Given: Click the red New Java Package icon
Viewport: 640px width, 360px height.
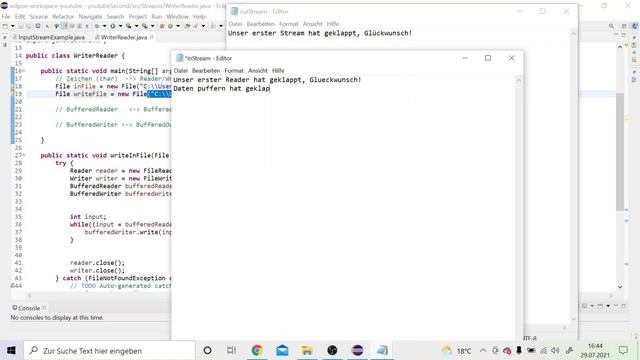Looking at the screenshot, I should click(162, 26).
